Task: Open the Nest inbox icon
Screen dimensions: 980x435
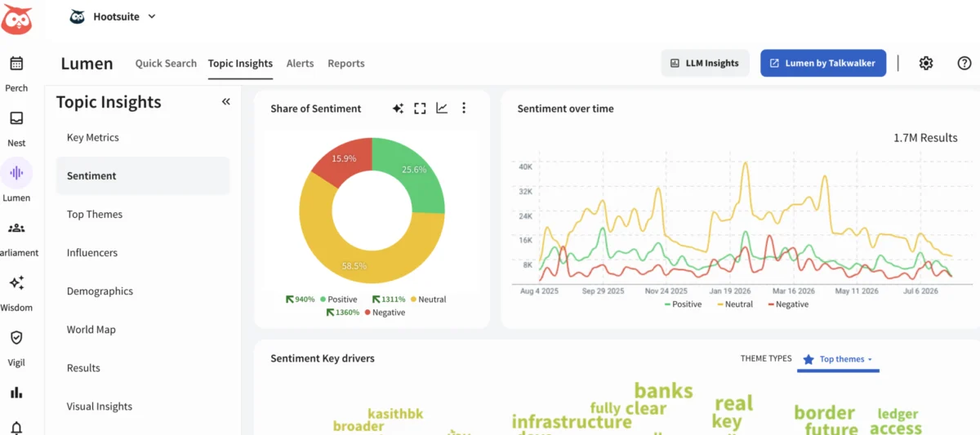Action: click(x=16, y=118)
